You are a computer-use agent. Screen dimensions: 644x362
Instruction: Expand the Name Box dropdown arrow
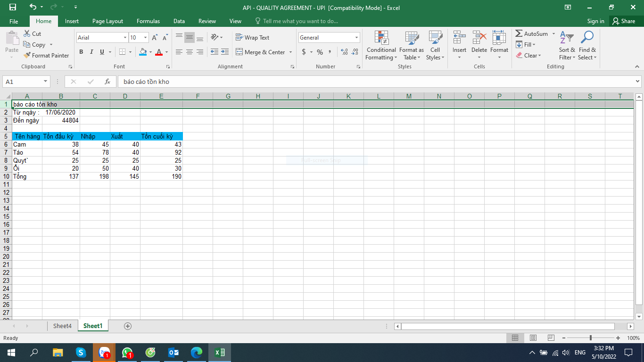[46, 82]
